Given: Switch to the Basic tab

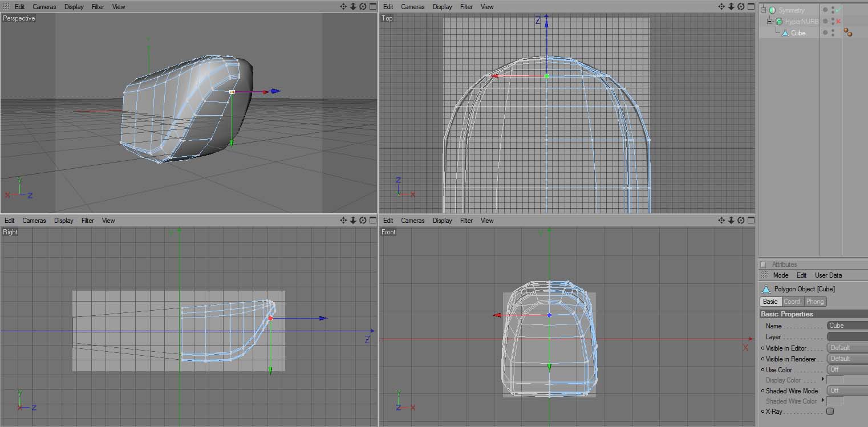Looking at the screenshot, I should [x=770, y=302].
